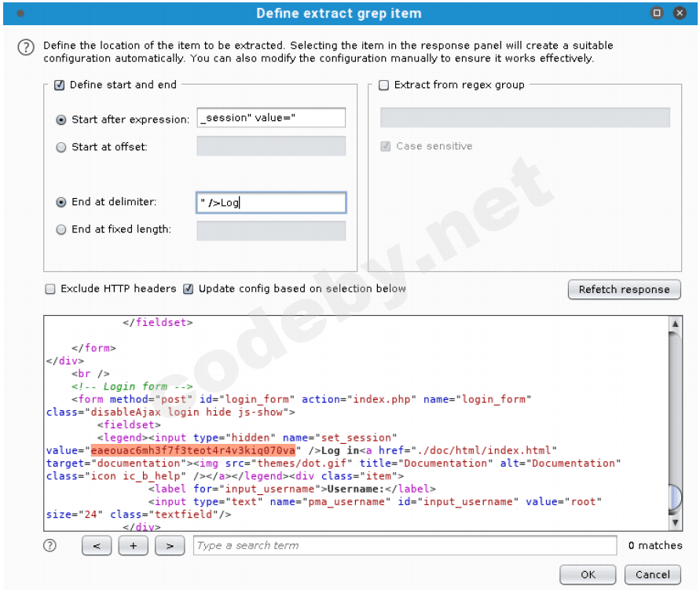Click the window menu dot in the title bar
The width and height of the screenshot is (700, 590).
click(20, 13)
